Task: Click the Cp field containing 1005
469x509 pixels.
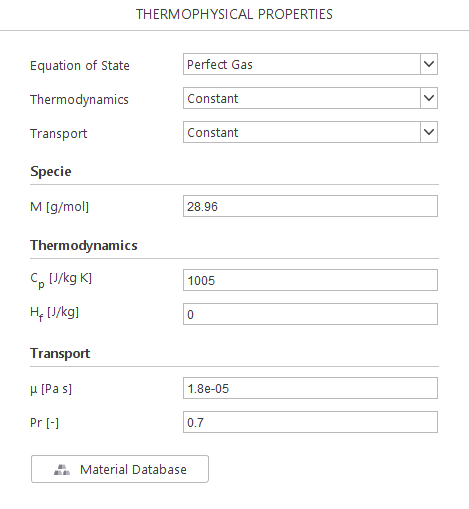Action: point(310,280)
